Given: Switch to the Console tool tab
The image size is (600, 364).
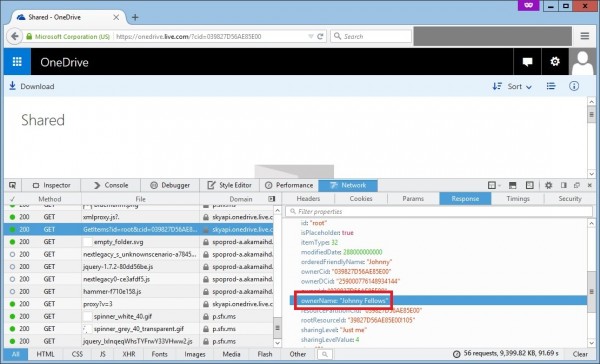Looking at the screenshot, I should pyautogui.click(x=111, y=185).
